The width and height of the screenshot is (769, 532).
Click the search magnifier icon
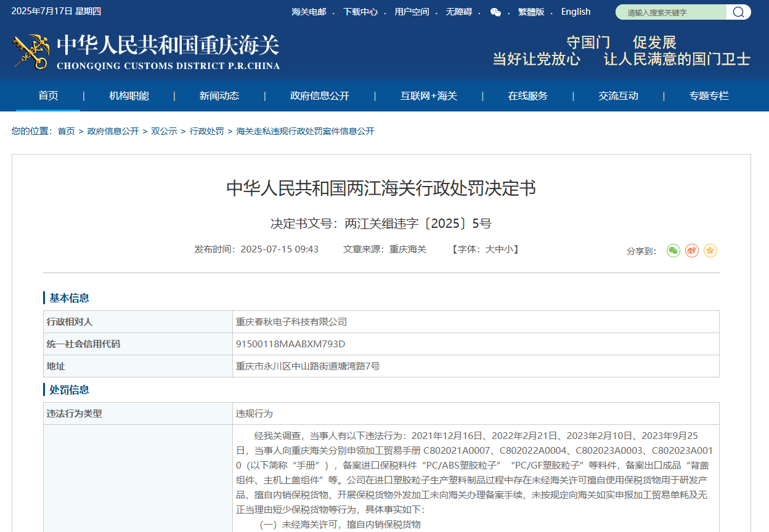[738, 12]
